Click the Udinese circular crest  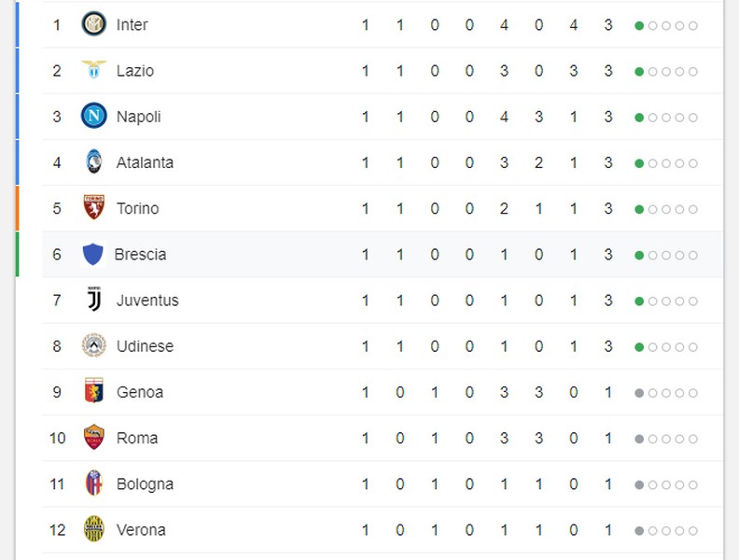[94, 345]
